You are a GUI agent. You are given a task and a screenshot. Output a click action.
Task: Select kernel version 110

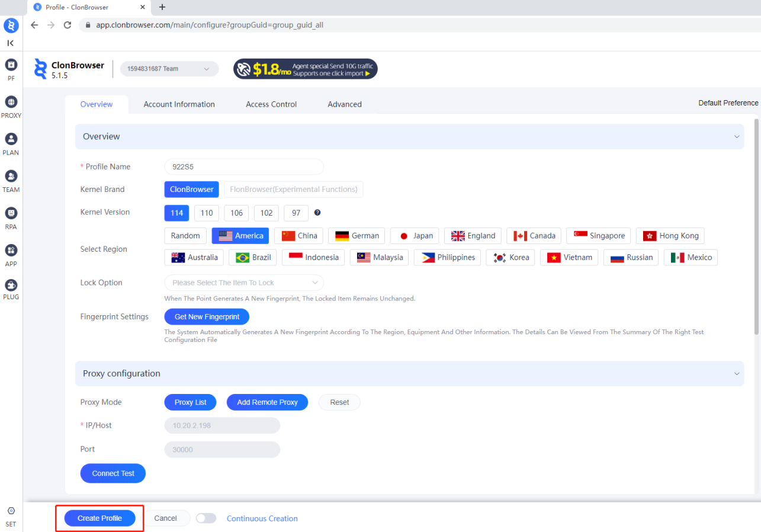(207, 213)
